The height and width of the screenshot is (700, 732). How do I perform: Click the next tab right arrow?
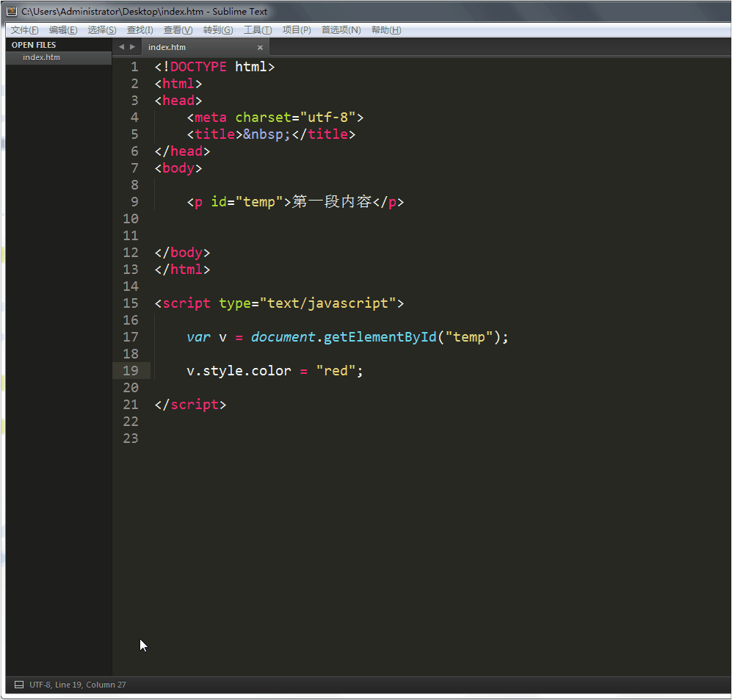pos(133,47)
